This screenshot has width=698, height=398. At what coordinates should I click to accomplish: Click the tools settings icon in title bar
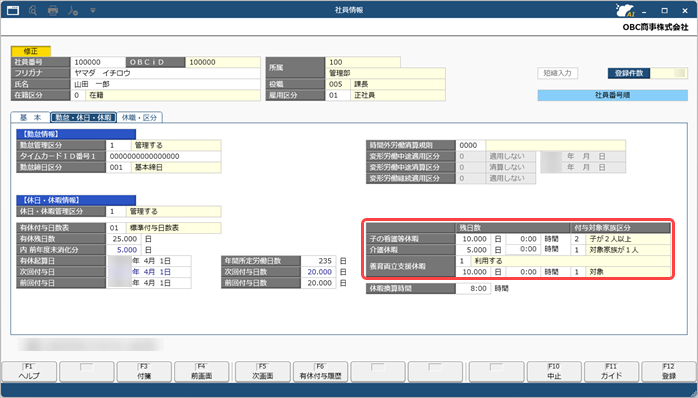coord(73,10)
